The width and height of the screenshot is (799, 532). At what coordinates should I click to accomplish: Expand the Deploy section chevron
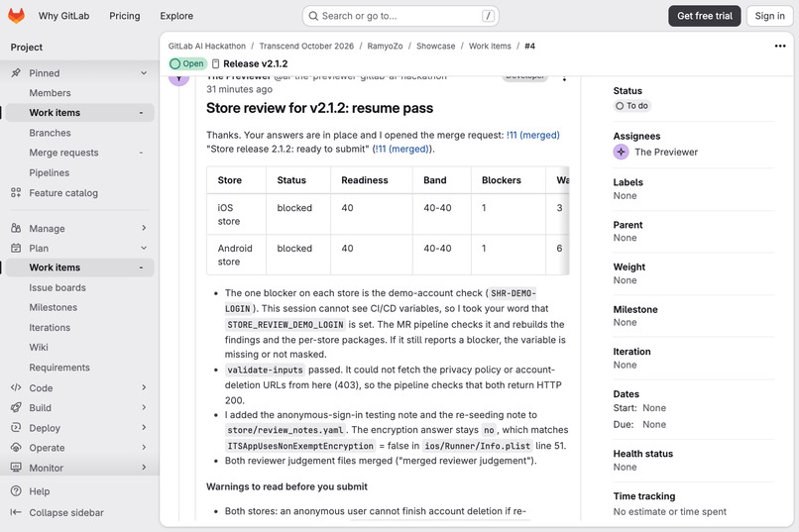(144, 428)
